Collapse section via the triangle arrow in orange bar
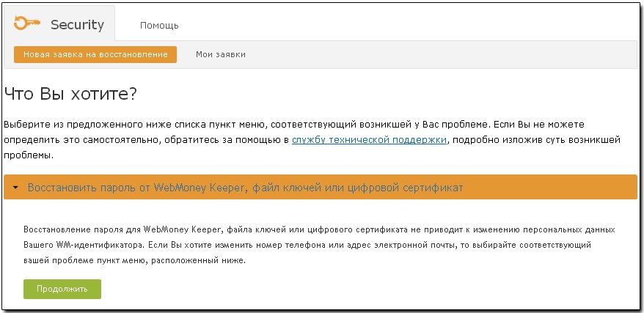Screen dimensions: 644x313 (x=15, y=188)
